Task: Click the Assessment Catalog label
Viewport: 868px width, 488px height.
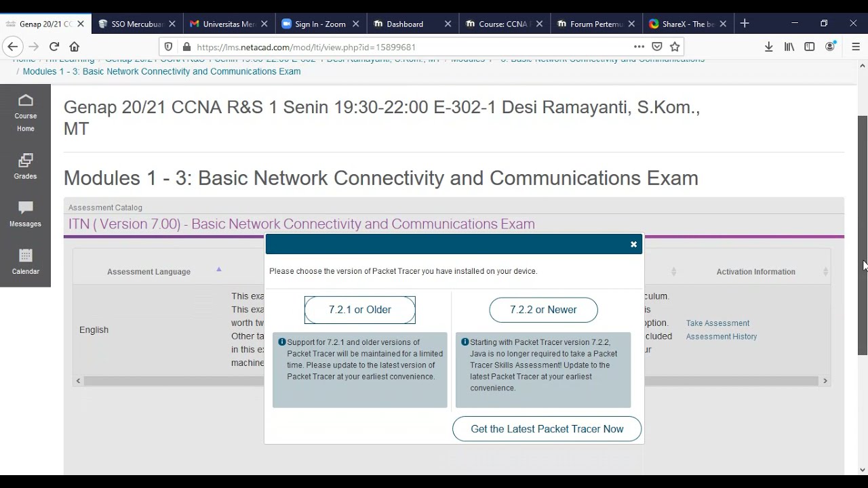Action: coord(105,207)
